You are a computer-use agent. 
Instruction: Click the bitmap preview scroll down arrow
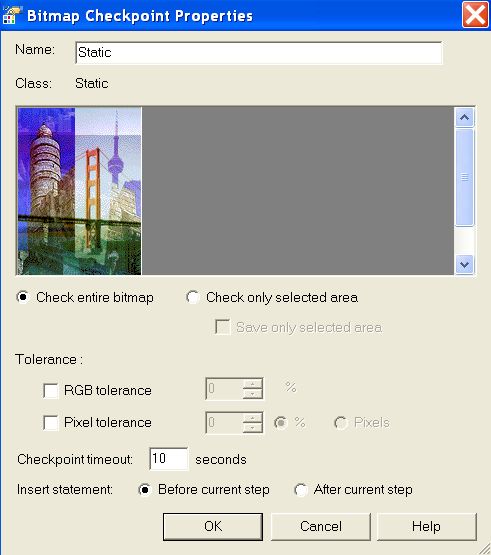(464, 264)
